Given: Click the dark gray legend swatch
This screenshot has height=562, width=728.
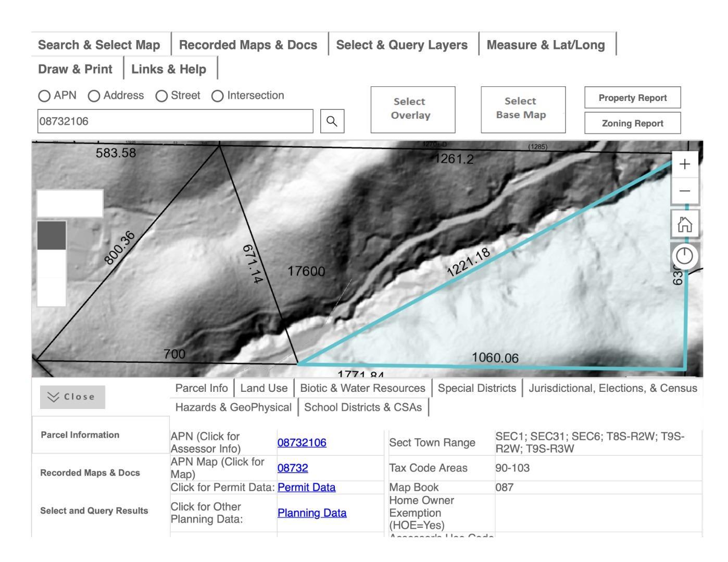Looking at the screenshot, I should pos(52,235).
